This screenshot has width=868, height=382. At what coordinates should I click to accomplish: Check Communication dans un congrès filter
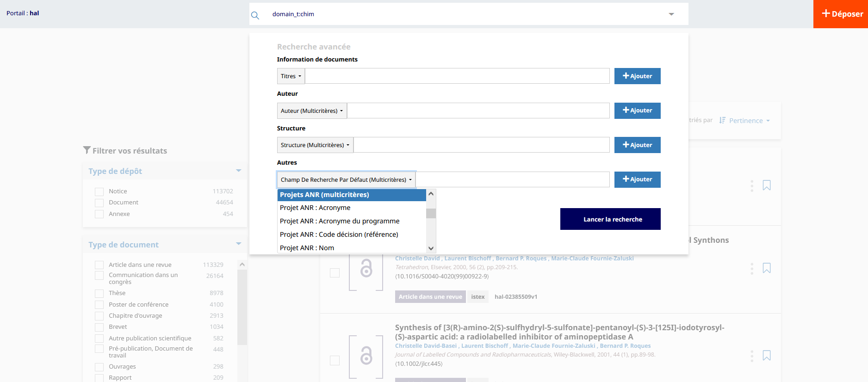coord(99,275)
